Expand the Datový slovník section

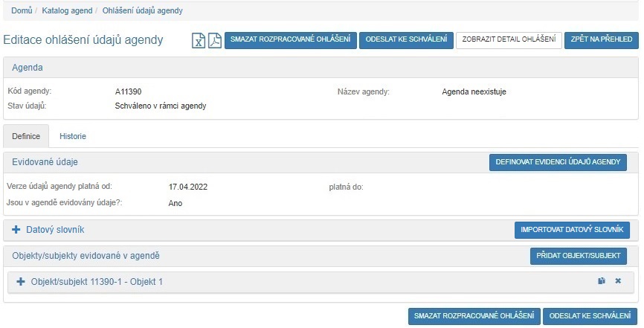click(x=16, y=230)
